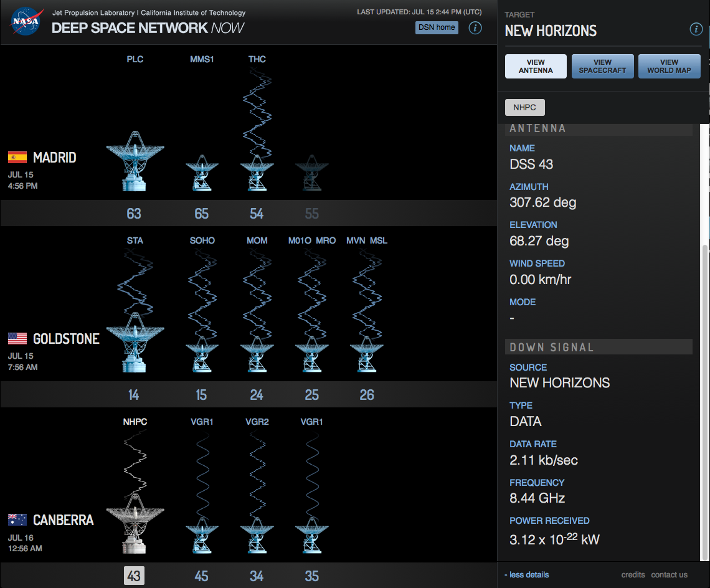Select Madrid antenna dish 65
The image size is (710, 588).
(202, 173)
